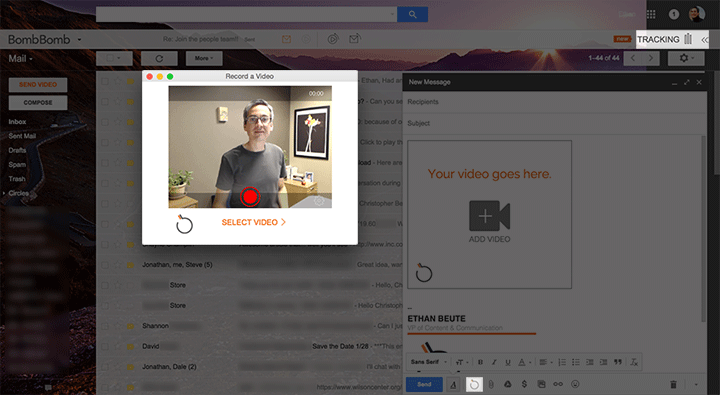720x395 pixels.
Task: Start recording with the red record button
Action: tap(250, 197)
